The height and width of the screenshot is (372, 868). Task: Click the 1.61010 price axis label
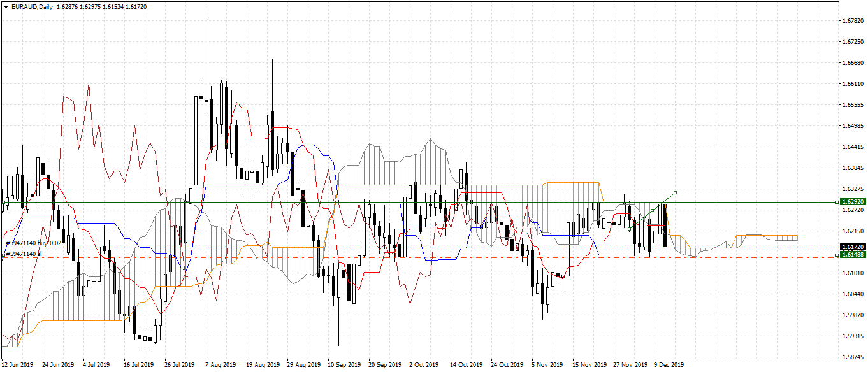852,273
